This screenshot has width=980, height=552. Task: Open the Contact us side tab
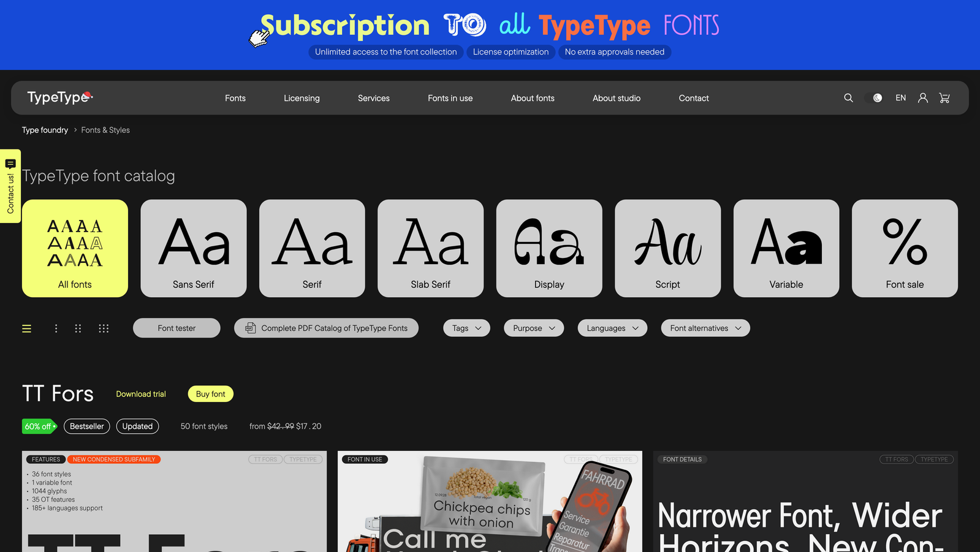click(10, 186)
